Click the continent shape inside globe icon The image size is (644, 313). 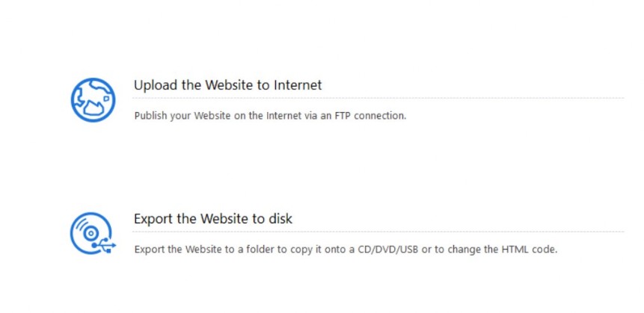pyautogui.click(x=96, y=108)
